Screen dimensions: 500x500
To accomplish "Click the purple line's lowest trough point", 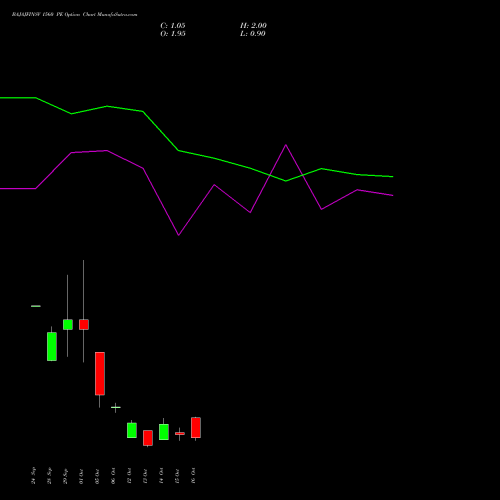I will pyautogui.click(x=179, y=235).
